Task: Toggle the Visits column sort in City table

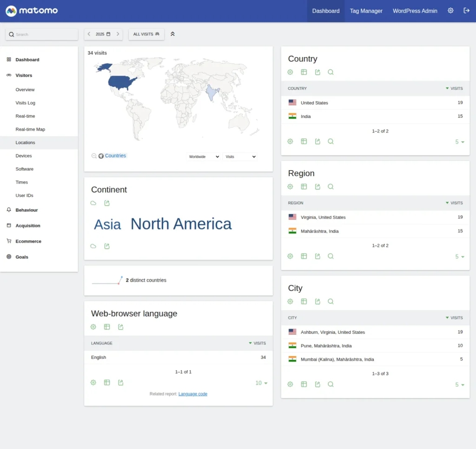Action: (x=454, y=318)
